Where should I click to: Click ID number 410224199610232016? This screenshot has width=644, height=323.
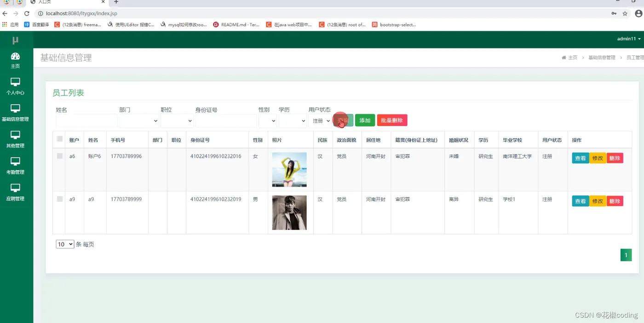216,156
